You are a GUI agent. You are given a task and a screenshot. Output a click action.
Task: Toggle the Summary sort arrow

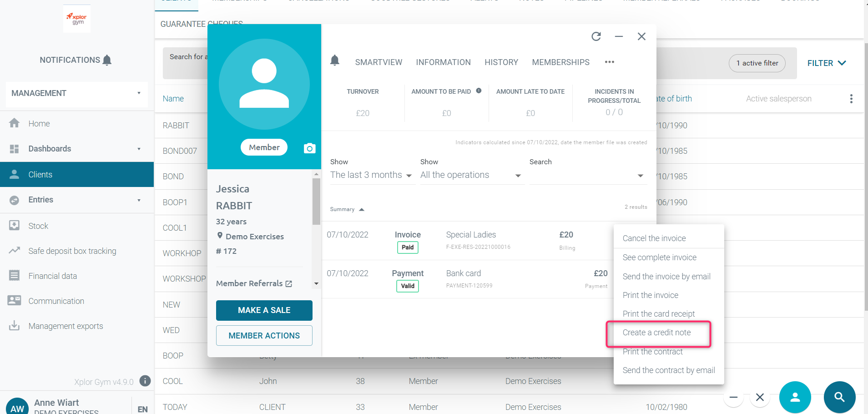[x=362, y=209]
